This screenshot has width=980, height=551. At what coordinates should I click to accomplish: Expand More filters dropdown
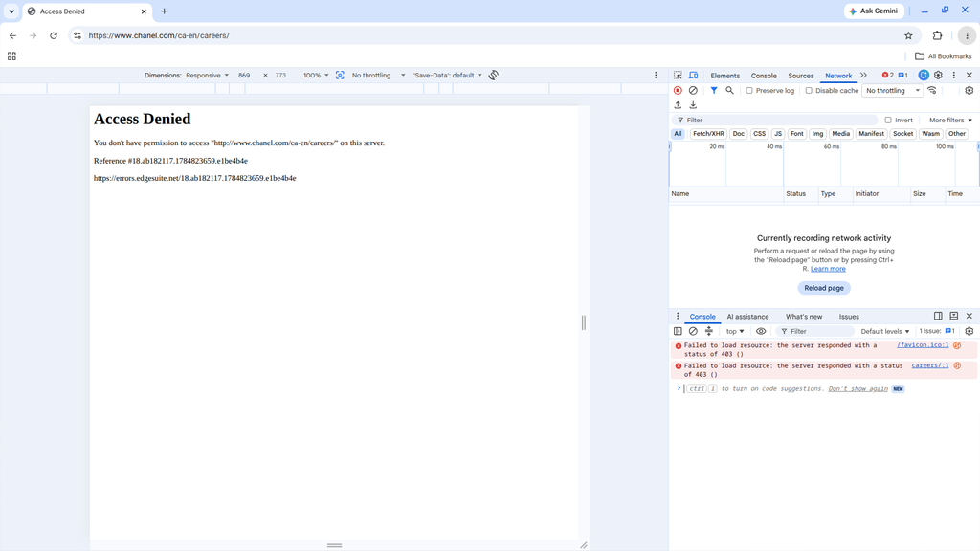coord(950,120)
